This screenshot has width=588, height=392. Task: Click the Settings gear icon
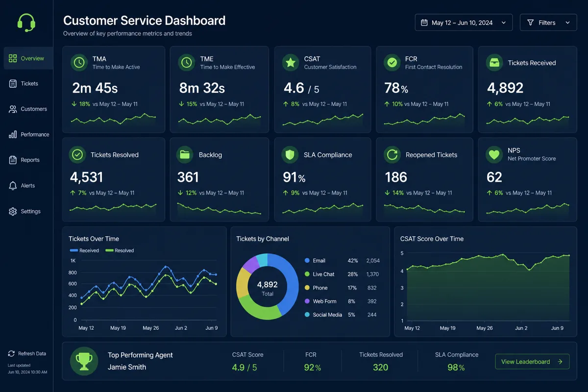coord(13,212)
